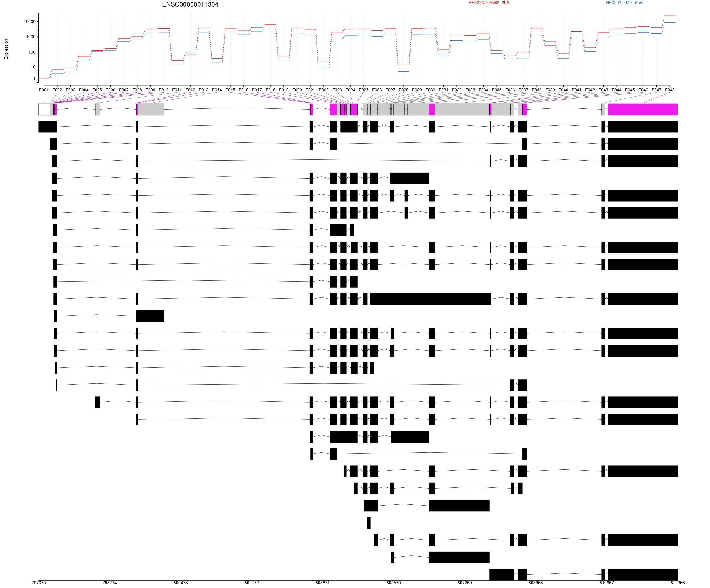This screenshot has height=588, width=710.
Task: Click the exon label E013
Action: click(204, 90)
